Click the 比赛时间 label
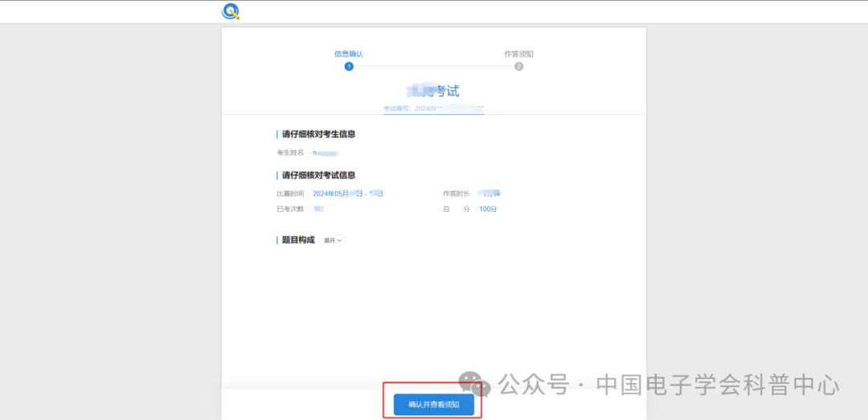868x420 pixels. pyautogui.click(x=290, y=194)
